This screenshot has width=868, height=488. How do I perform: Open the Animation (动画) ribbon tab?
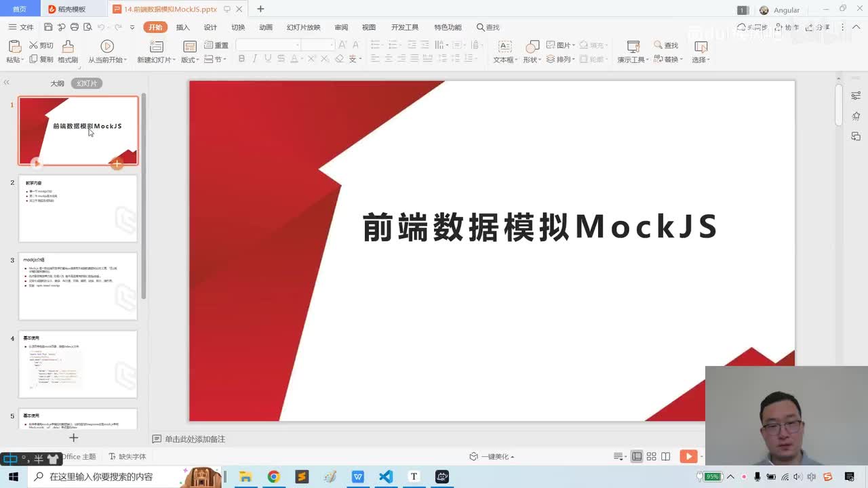[x=266, y=27]
